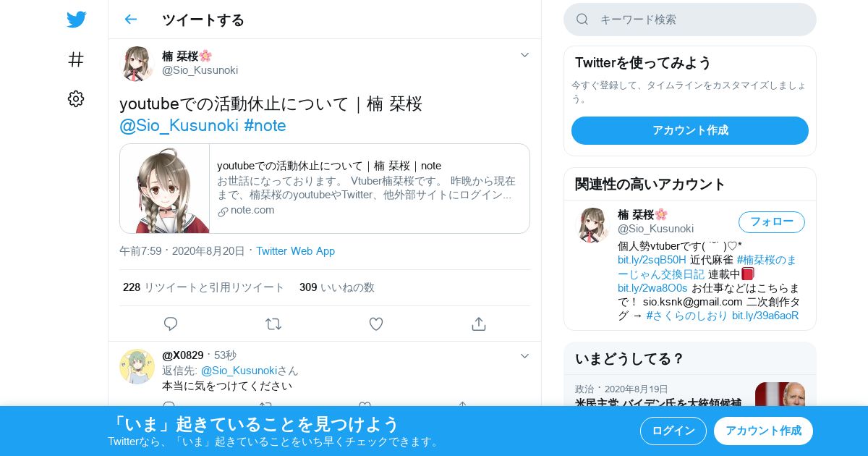The image size is (868, 456).
Task: Open #さくらのしおり hashtag link
Action: tap(686, 316)
